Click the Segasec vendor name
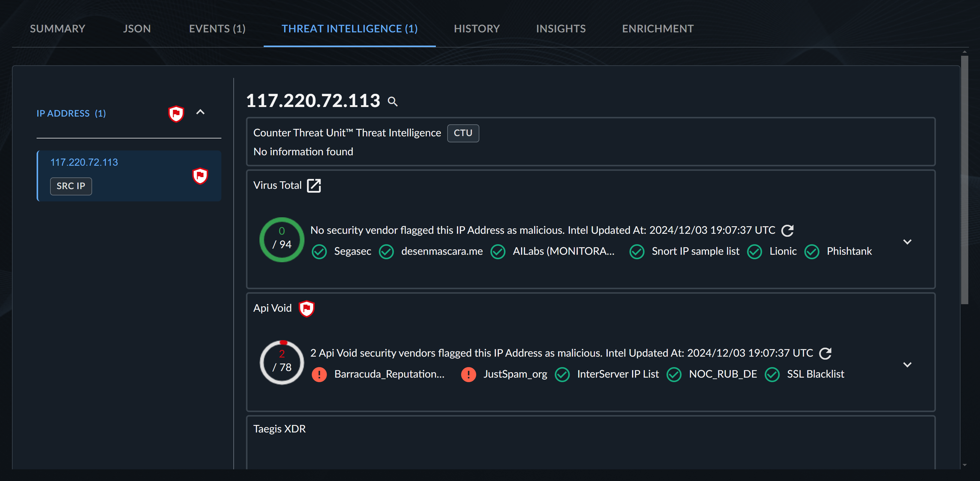The height and width of the screenshot is (481, 980). click(352, 251)
